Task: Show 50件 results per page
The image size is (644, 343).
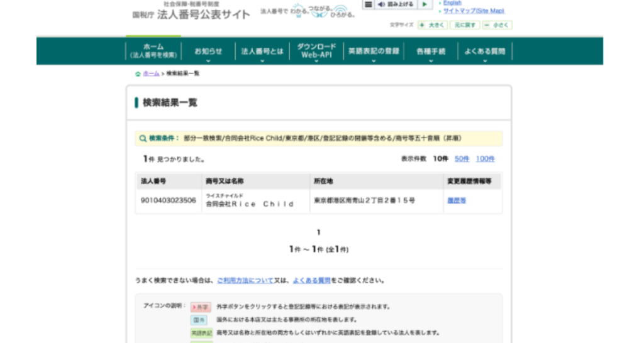Action: pyautogui.click(x=462, y=159)
